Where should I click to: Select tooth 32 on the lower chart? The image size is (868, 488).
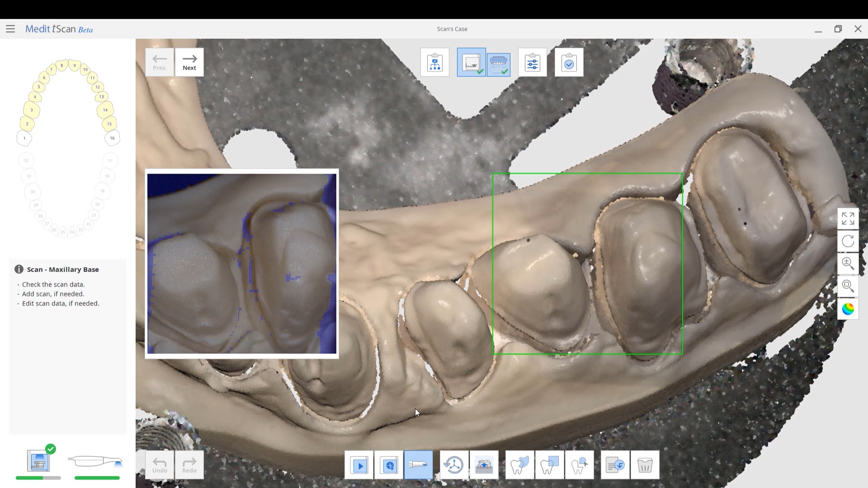26,160
